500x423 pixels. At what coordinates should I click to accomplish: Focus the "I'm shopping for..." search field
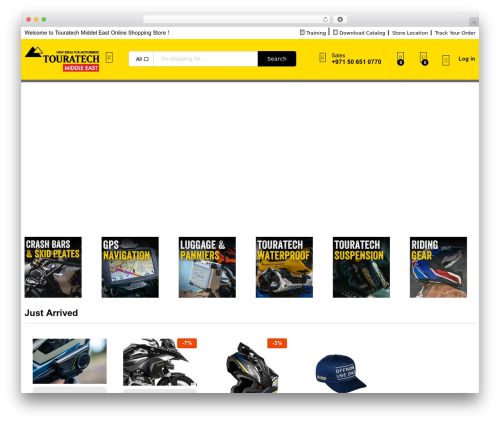(x=206, y=59)
